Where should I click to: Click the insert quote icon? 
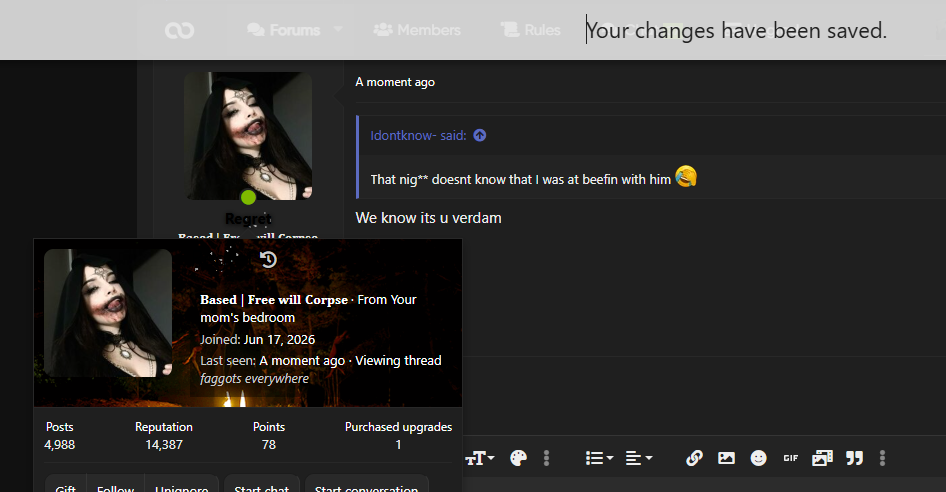854,458
